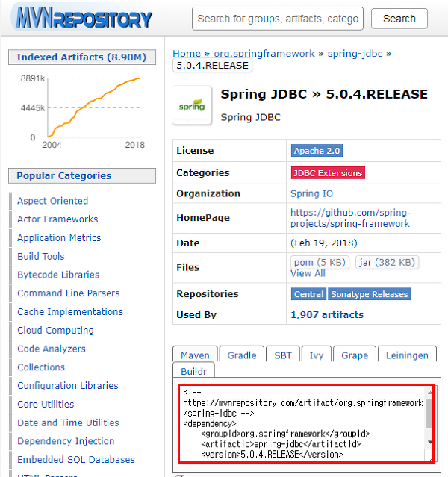The height and width of the screenshot is (477, 448).
Task: Open the Spring IO organization link
Action: pos(311,193)
